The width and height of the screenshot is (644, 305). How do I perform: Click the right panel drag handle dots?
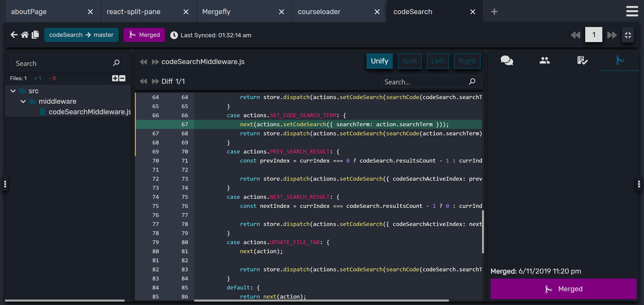(639, 184)
